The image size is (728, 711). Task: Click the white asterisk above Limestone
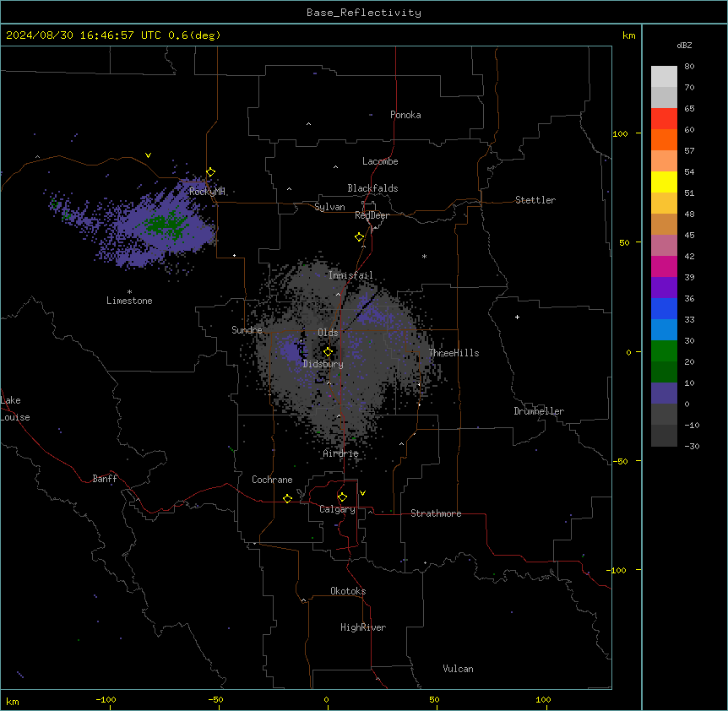point(129,292)
